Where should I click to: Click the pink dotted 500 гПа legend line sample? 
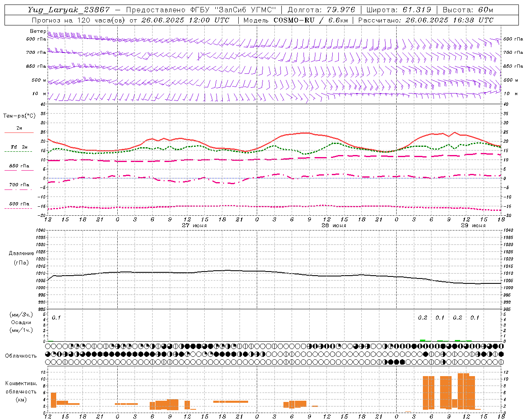coord(18,208)
